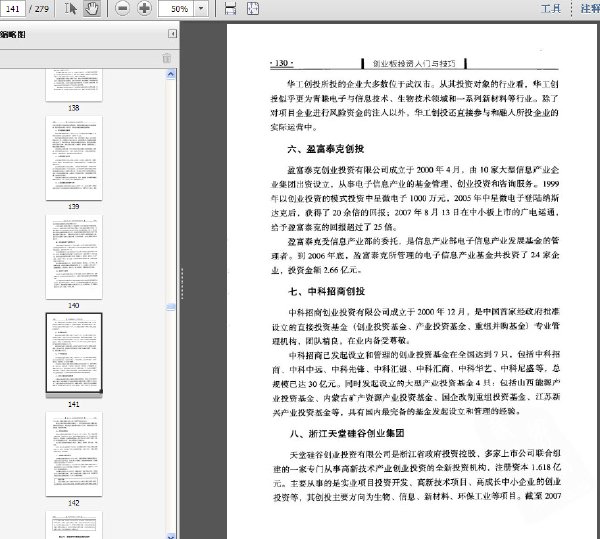Image resolution: width=600 pixels, height=539 pixels.
Task: Collapse the thumbnails panel with arrow button
Action: pyautogui.click(x=173, y=34)
